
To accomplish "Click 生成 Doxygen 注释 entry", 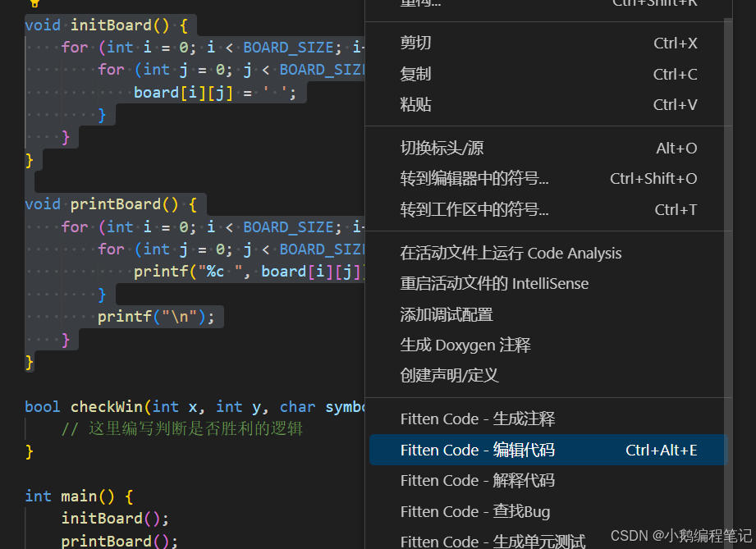I will tap(548, 345).
